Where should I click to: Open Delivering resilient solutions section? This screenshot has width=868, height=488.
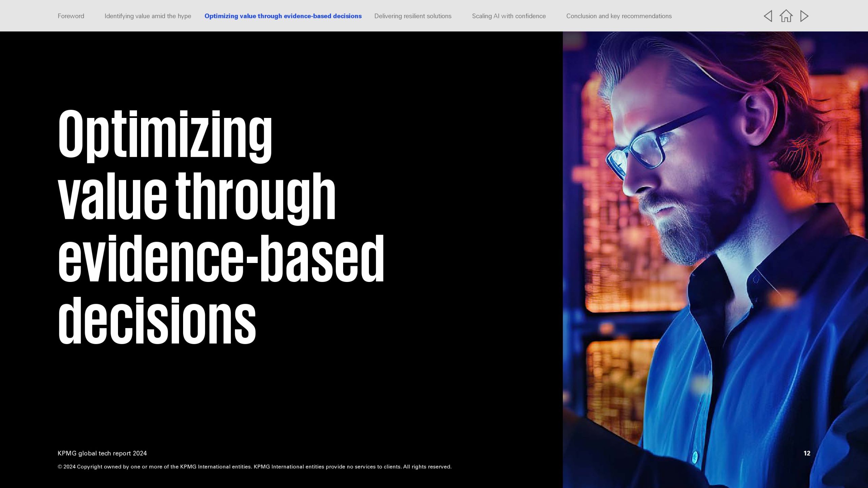pos(413,16)
